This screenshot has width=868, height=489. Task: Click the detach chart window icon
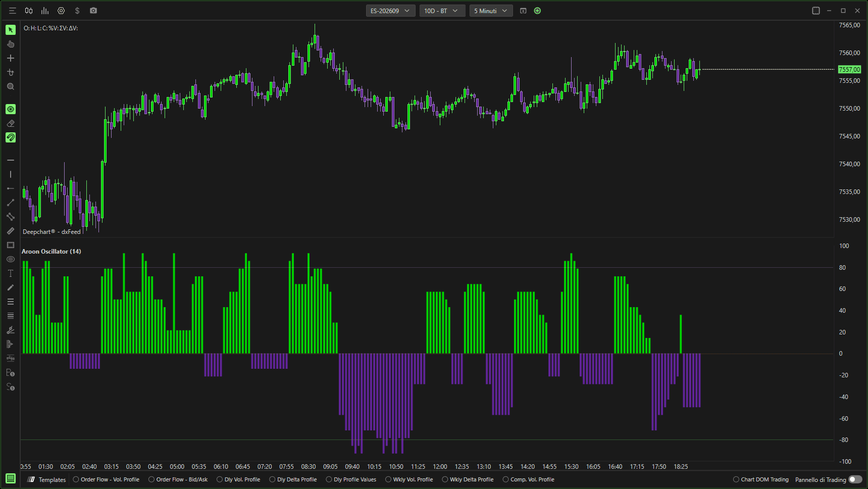(523, 11)
